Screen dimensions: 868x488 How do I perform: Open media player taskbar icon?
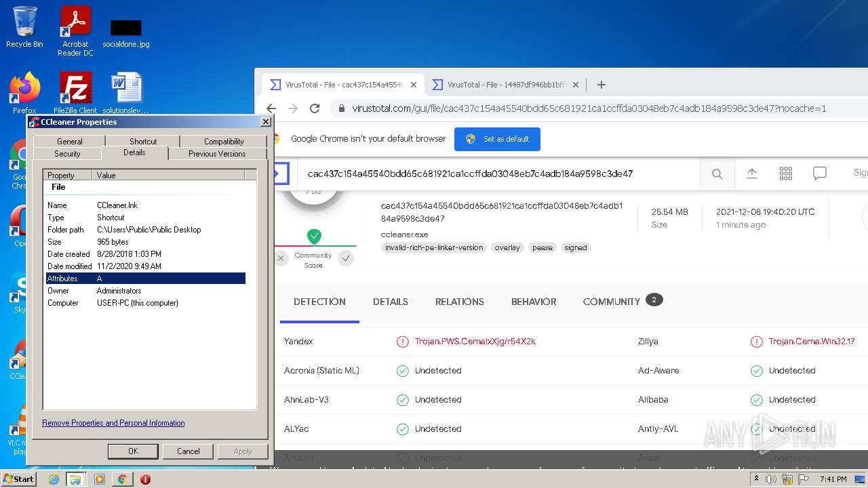coord(100,479)
